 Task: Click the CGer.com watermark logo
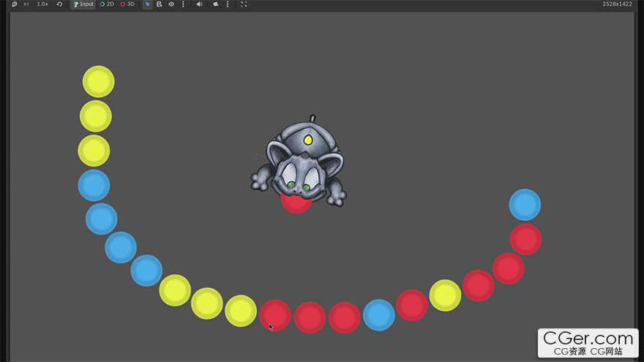(588, 343)
